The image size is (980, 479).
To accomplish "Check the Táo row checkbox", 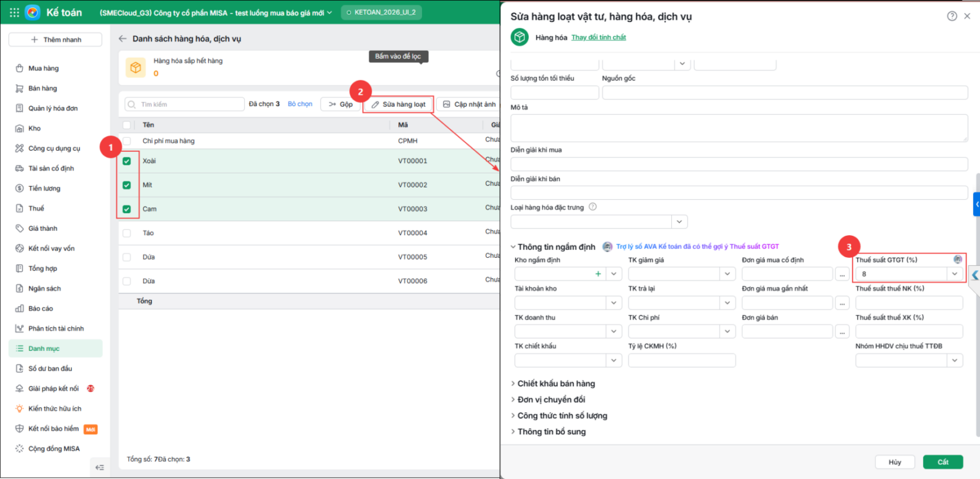I will click(x=127, y=233).
